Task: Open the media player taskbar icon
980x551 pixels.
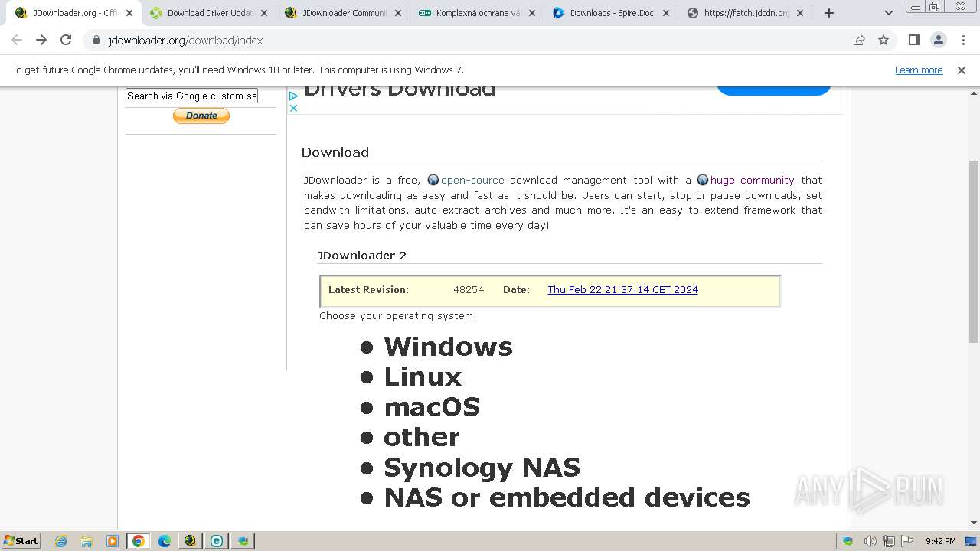Action: 113,541
